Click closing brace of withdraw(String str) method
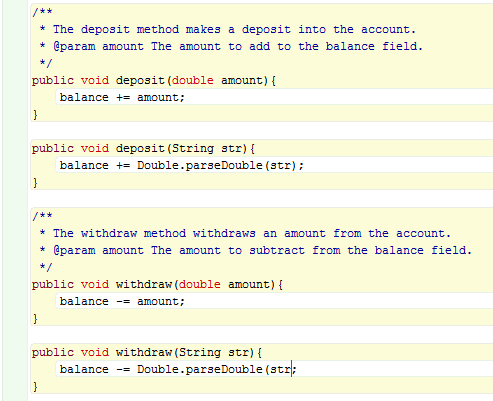Viewport: 493px width, 401px height. click(x=35, y=387)
